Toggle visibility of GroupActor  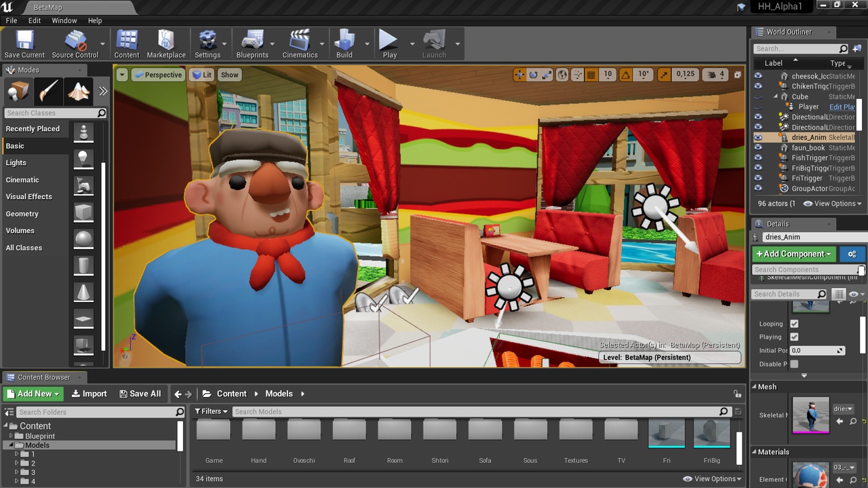[758, 188]
